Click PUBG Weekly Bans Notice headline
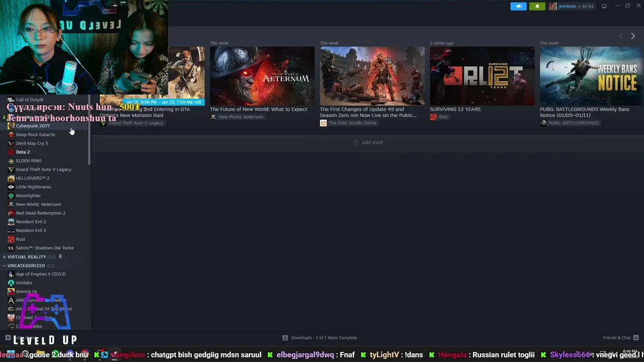 (585, 112)
